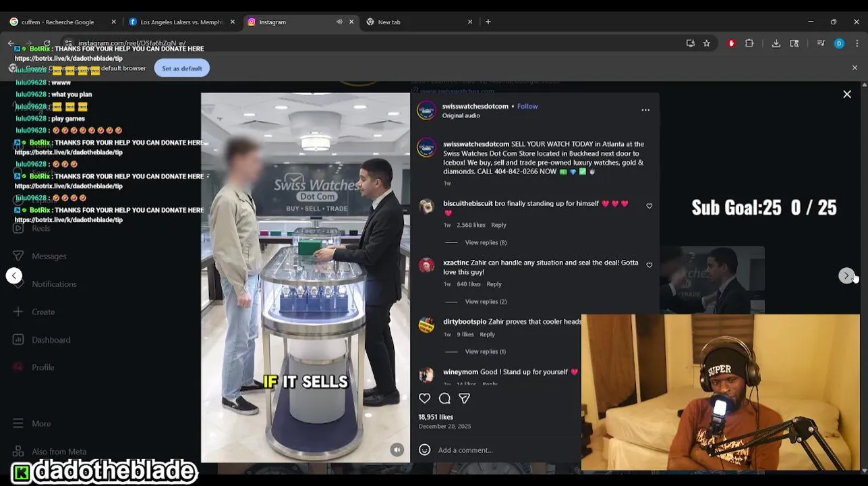Open comments via speech bubble icon
868x486 pixels.
444,398
